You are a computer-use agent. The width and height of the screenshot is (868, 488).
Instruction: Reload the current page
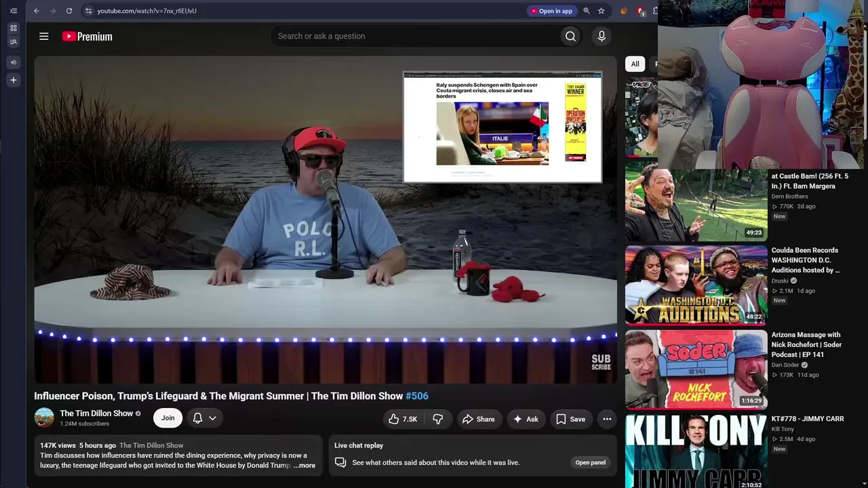69,11
